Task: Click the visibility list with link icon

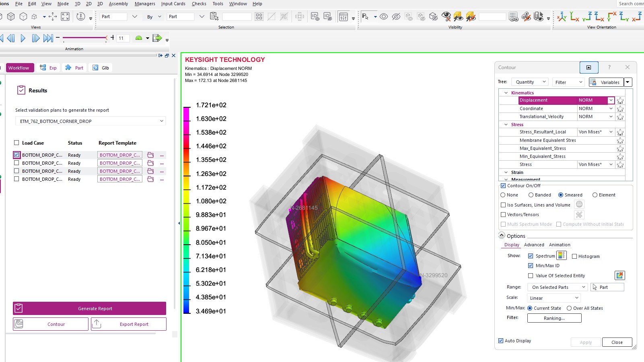Action: point(513,16)
